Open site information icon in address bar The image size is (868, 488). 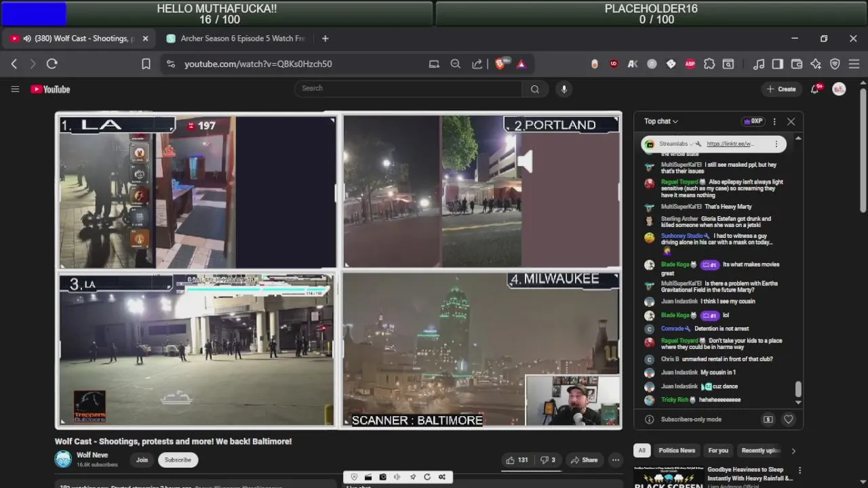coord(171,64)
